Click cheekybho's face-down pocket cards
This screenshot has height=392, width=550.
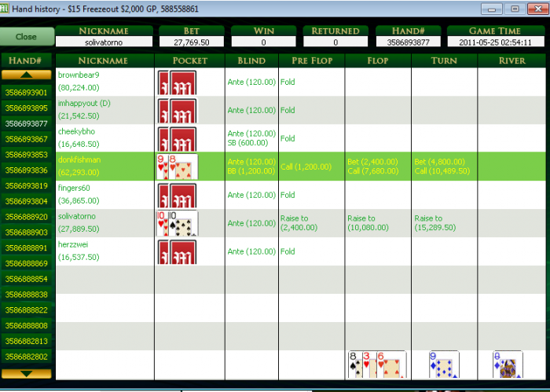[x=177, y=139]
